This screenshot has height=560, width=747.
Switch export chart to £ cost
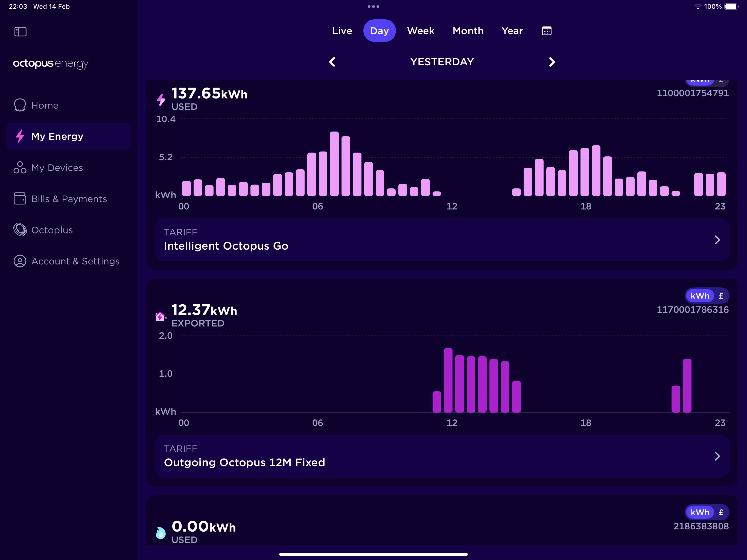(x=721, y=296)
